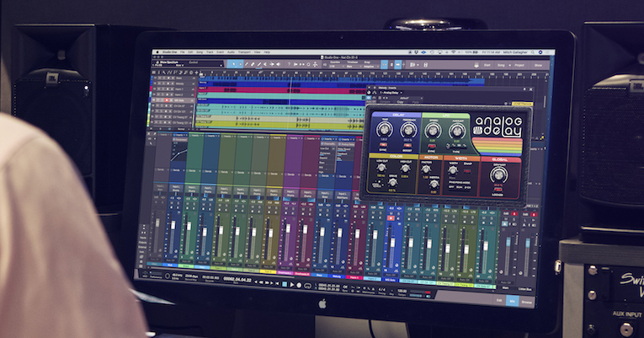The image size is (644, 338).
Task: Open the View menu
Action: (x=257, y=52)
